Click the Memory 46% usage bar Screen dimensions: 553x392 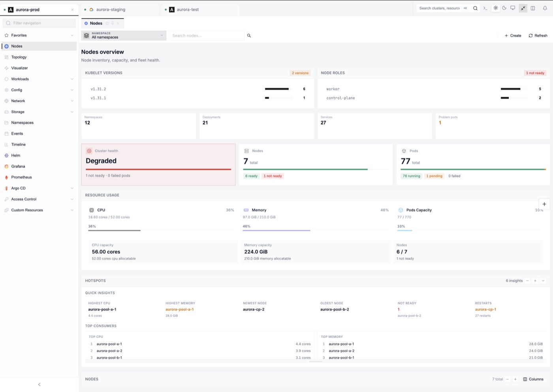[316, 230]
